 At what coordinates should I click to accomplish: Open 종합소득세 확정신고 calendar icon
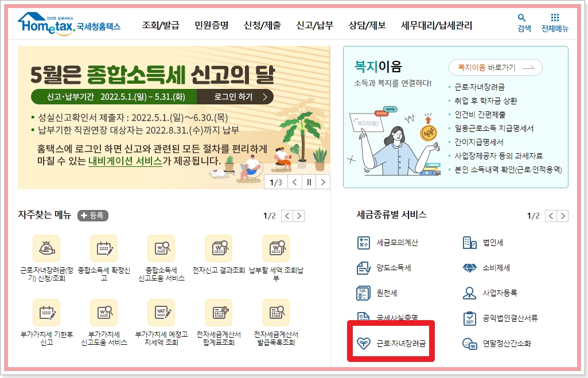point(104,248)
